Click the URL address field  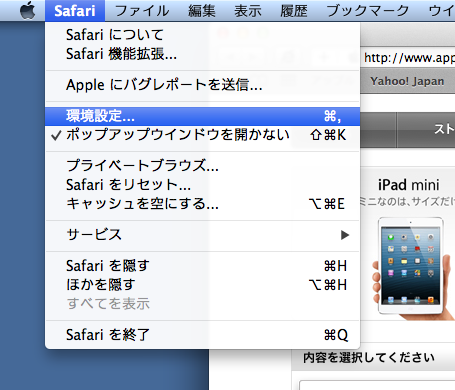(408, 58)
